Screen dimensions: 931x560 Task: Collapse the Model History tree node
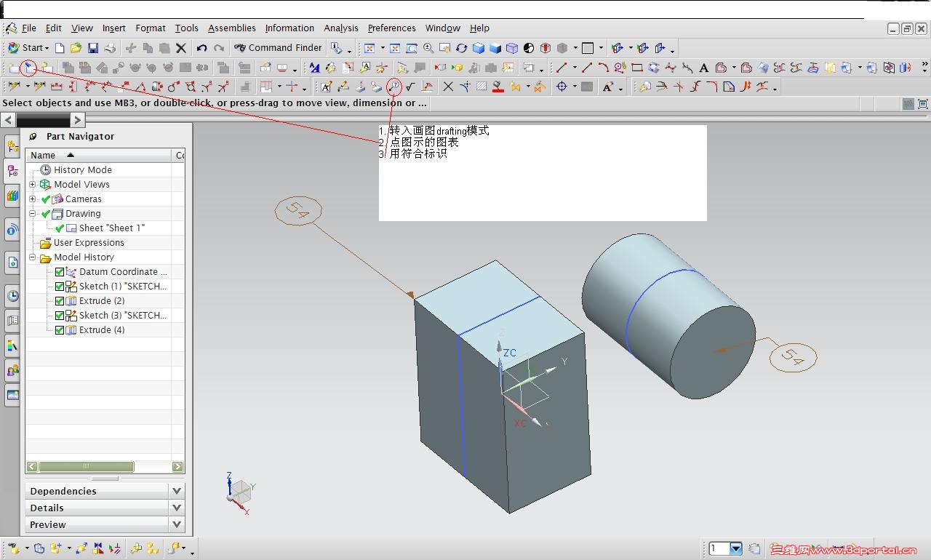click(x=32, y=257)
